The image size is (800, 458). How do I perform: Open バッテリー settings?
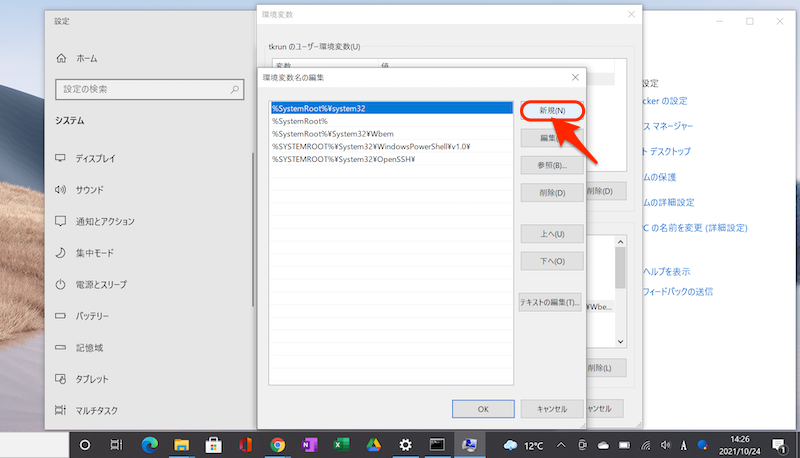click(93, 316)
